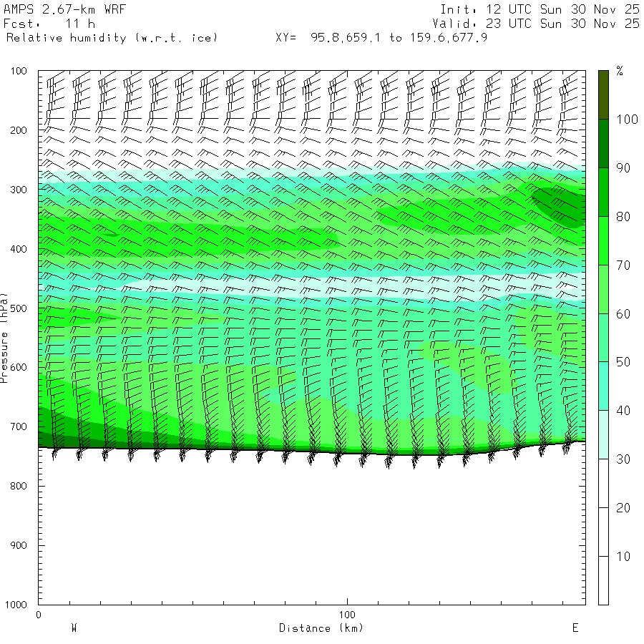Viewport: 644px width, 644px height.
Task: Select the XY coordinates text "95.8,659.1 to 159.6,677.9"
Action: (x=399, y=38)
